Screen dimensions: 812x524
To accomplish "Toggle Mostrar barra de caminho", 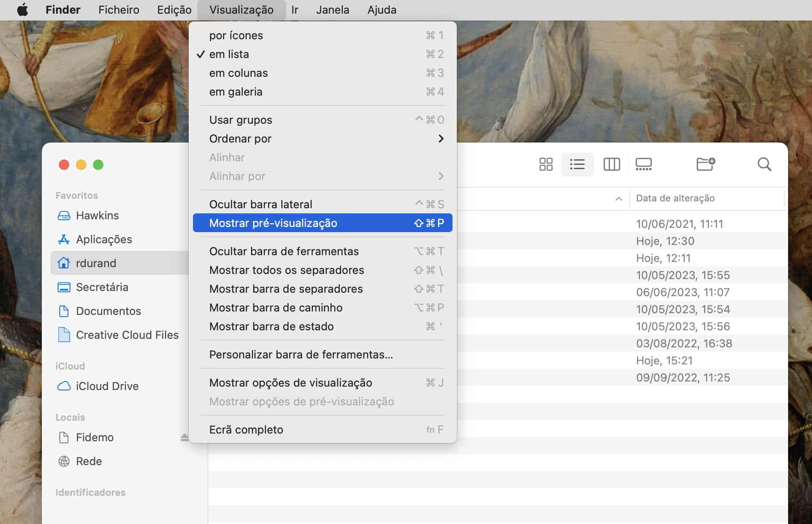I will coord(322,308).
